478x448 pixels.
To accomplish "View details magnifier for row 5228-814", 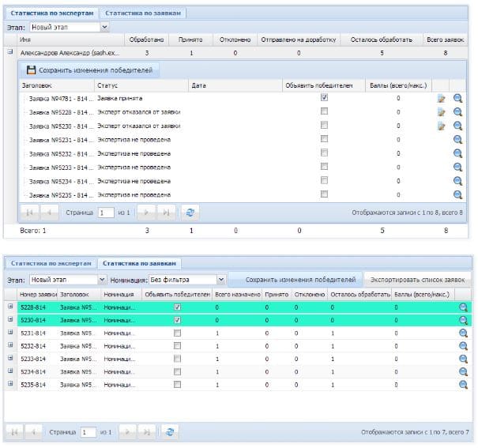I will 464,307.
